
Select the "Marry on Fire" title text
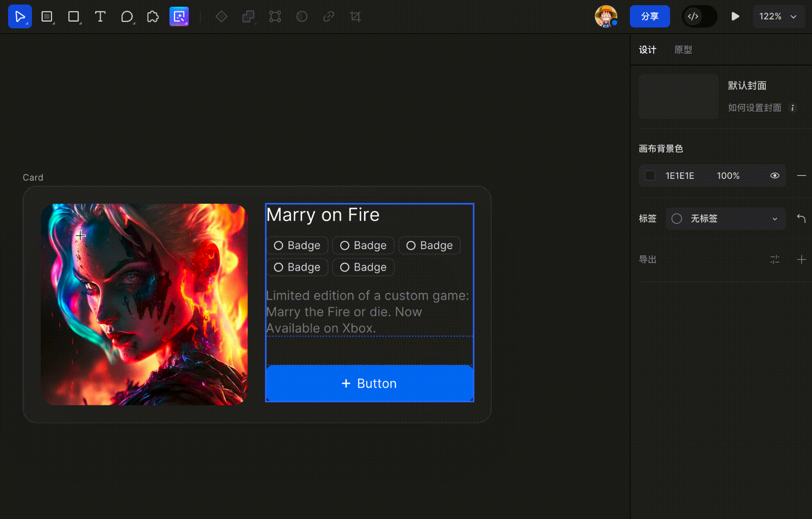323,215
